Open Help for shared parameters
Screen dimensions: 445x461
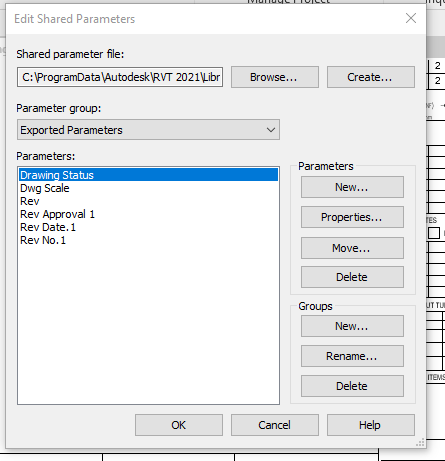(x=371, y=425)
